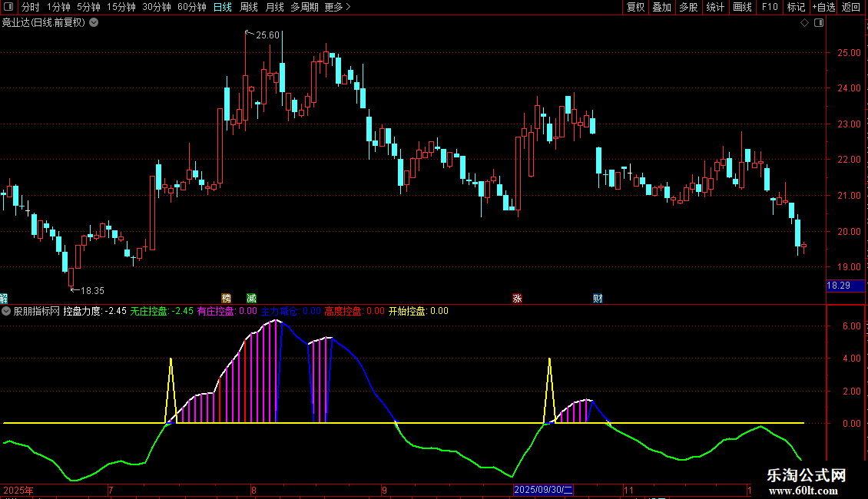Toggle the left sidebar panel icon

click(8, 7)
